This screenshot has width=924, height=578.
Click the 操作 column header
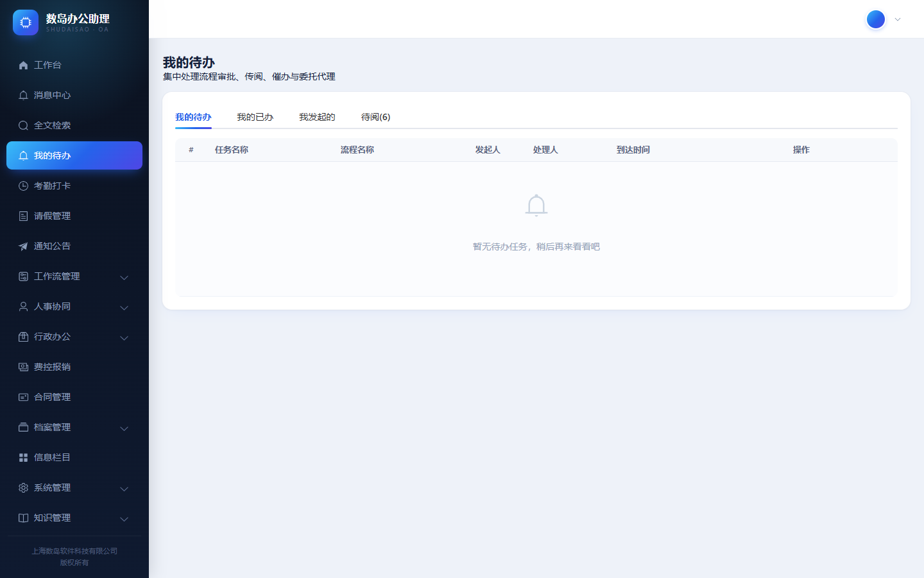pos(801,150)
